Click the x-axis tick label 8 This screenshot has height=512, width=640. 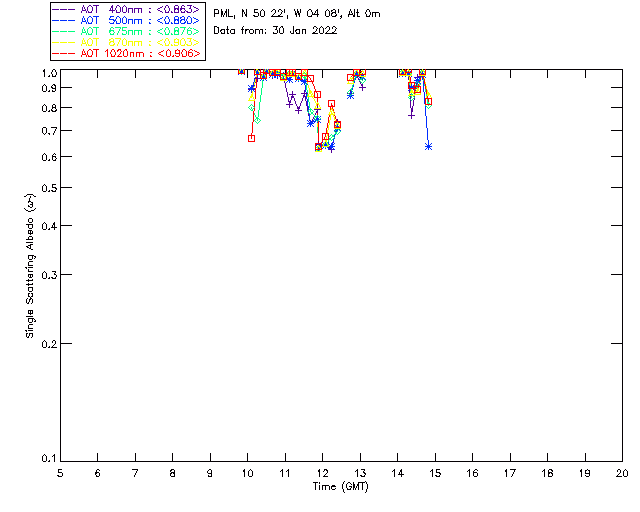[173, 472]
